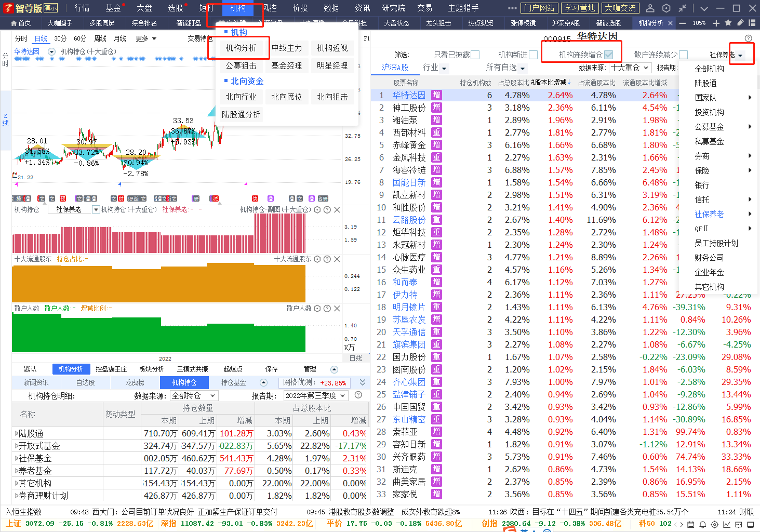The image size is (760, 532).
Task: Close the 散户人数 indicator panel
Action: pyautogui.click(x=337, y=309)
